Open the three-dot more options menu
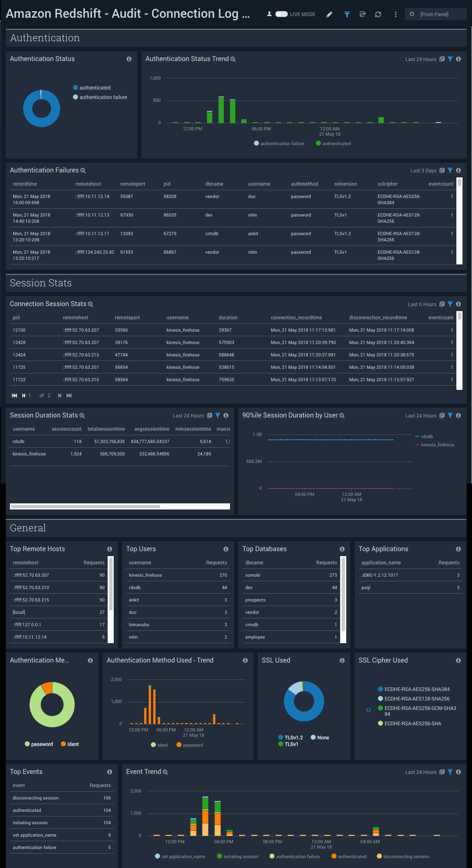Screen dimensions: 472x868 [396, 14]
